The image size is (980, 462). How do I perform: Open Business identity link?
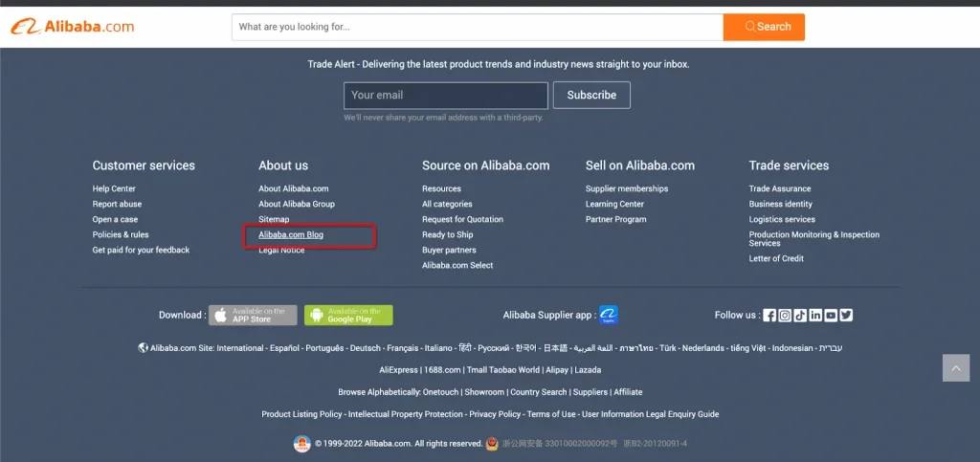pyautogui.click(x=781, y=204)
